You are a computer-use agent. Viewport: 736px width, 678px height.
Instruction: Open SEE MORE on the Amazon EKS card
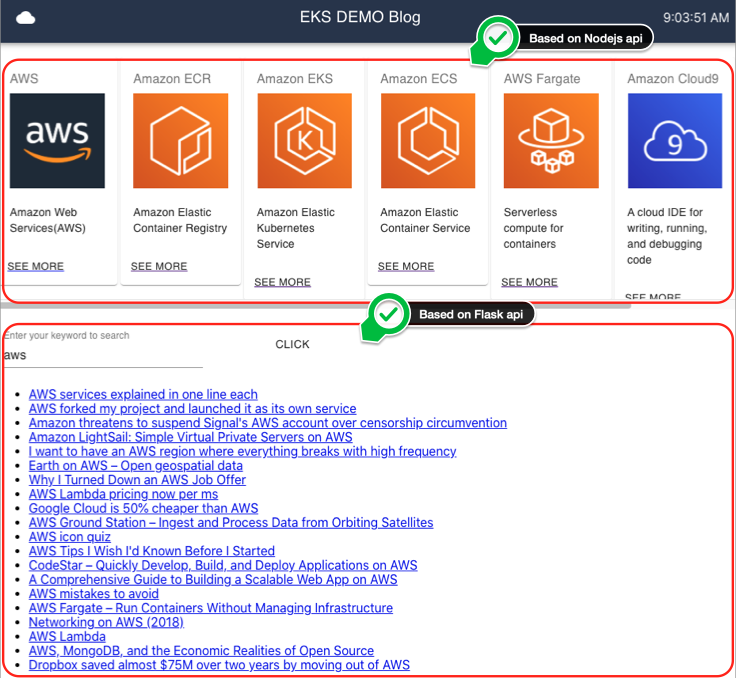[x=283, y=282]
